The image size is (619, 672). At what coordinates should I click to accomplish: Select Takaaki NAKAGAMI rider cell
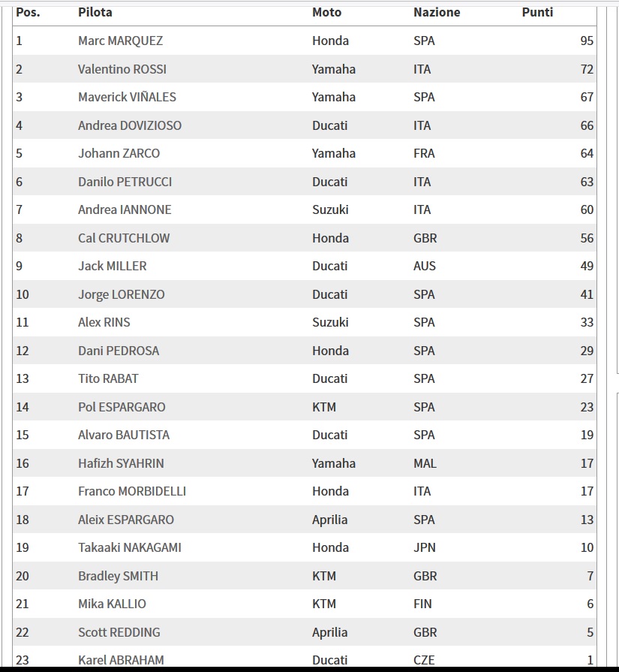click(130, 547)
